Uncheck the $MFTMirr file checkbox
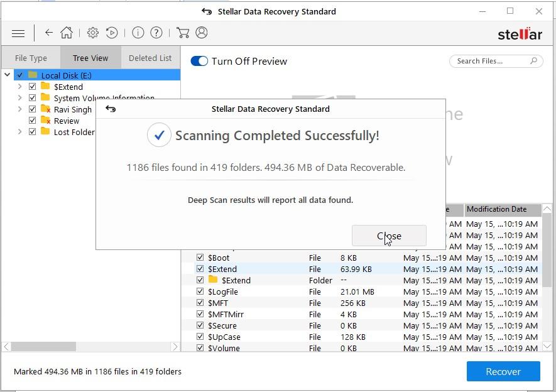 coord(200,314)
